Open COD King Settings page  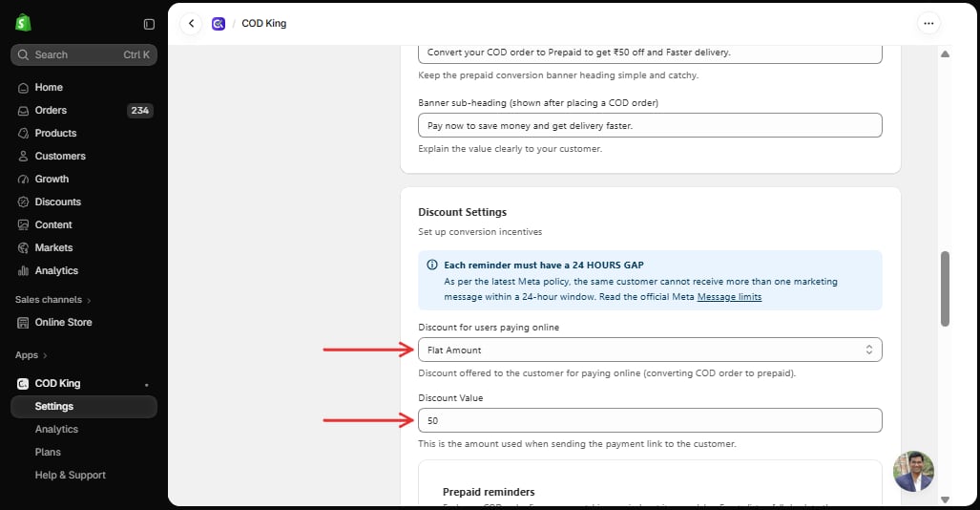tap(84, 407)
